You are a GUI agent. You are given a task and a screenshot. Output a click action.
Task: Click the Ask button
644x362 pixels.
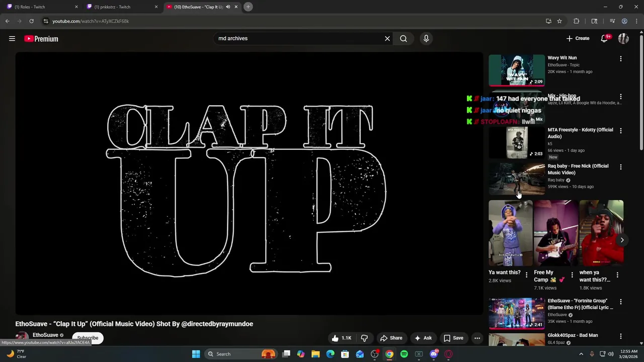tap(423, 338)
